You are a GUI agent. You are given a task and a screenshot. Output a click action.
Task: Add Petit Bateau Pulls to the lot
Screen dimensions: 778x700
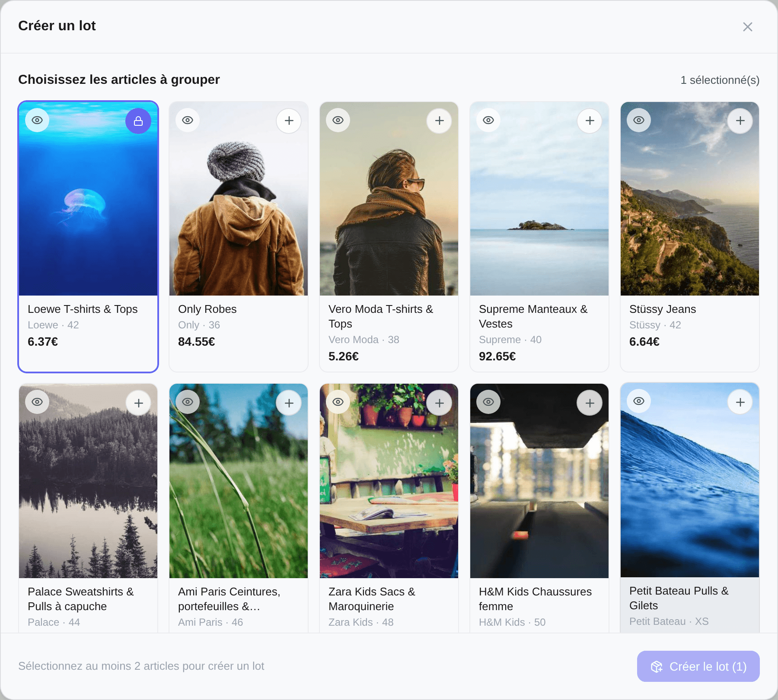tap(740, 402)
